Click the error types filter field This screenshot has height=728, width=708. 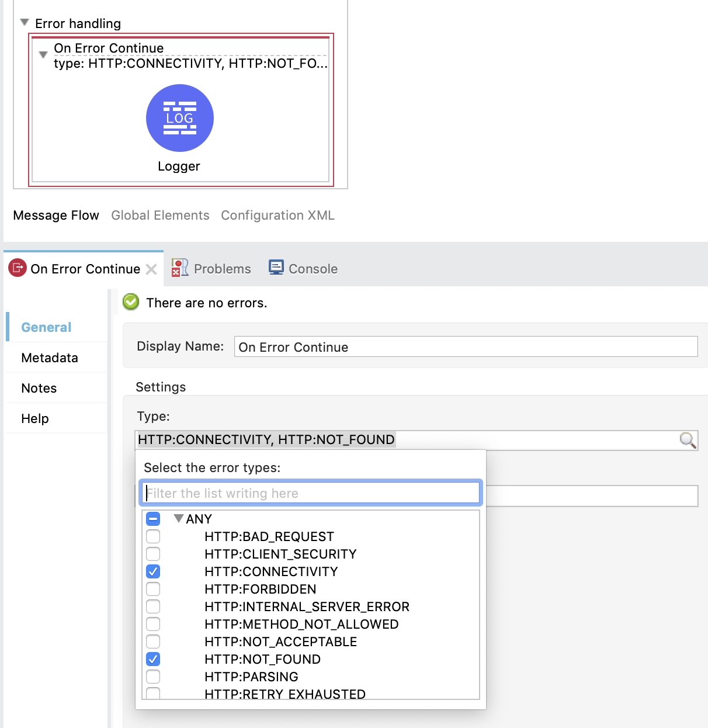pyautogui.click(x=310, y=493)
